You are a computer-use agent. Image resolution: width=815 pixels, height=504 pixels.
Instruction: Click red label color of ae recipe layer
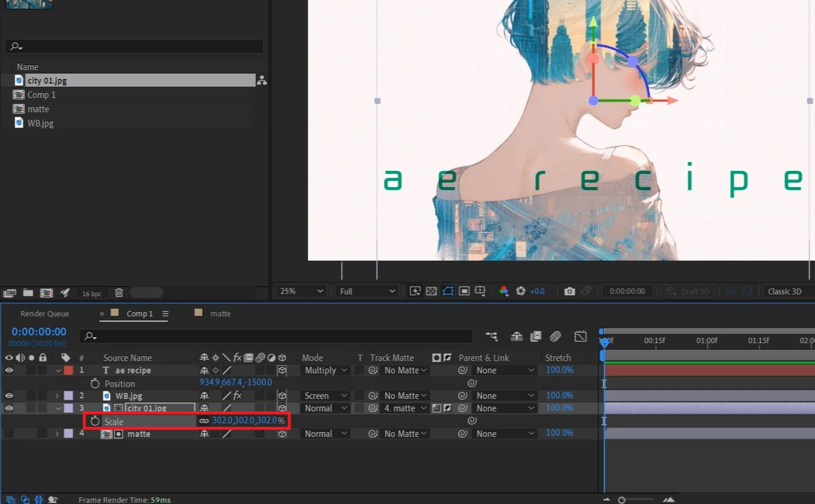[68, 370]
